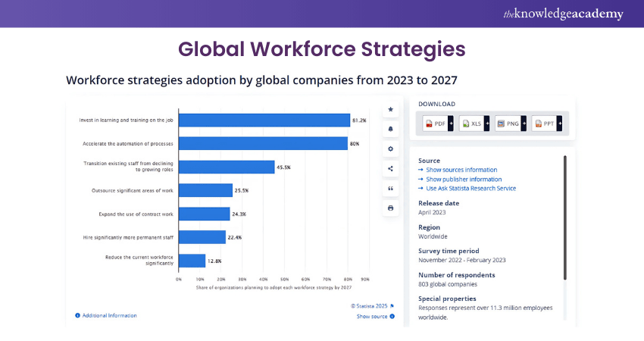
Task: Download the data as XLS
Action: click(x=471, y=124)
